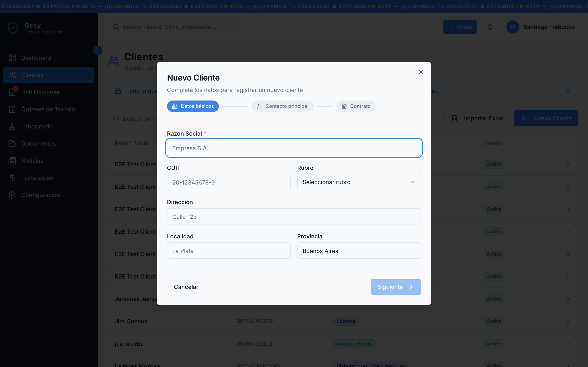Jump to the Contrato step
Image resolution: width=588 pixels, height=367 pixels.
[x=355, y=106]
